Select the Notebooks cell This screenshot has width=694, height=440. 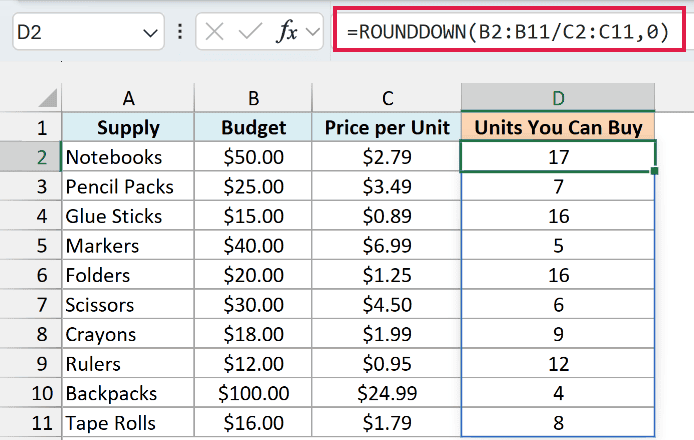pos(128,157)
